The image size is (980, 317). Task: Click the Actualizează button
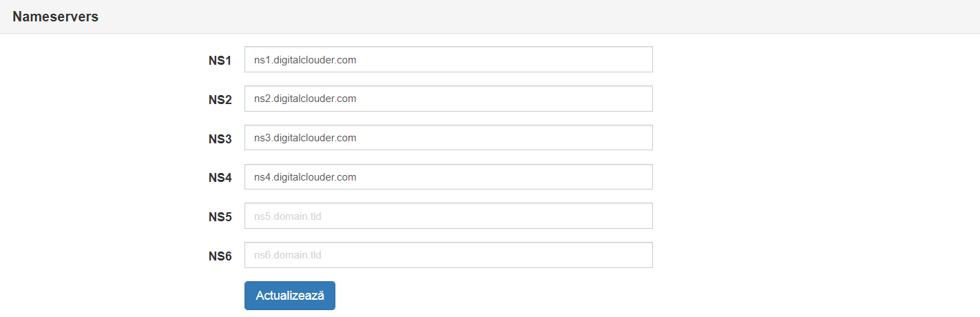point(289,296)
